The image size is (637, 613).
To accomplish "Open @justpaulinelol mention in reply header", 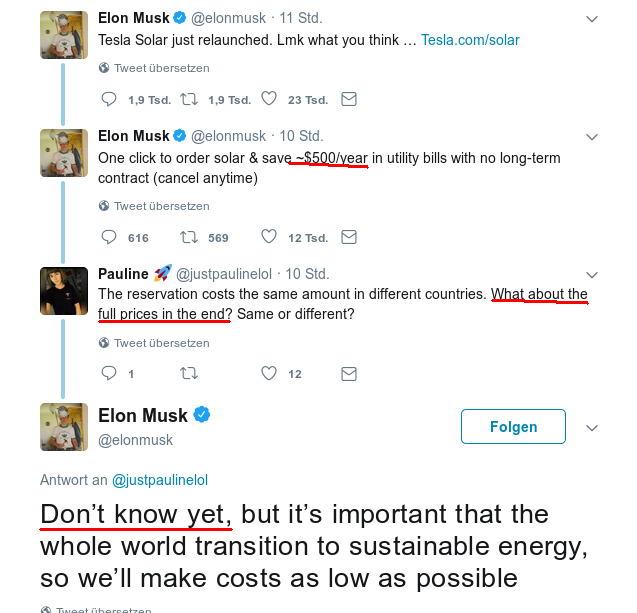I will [x=160, y=480].
